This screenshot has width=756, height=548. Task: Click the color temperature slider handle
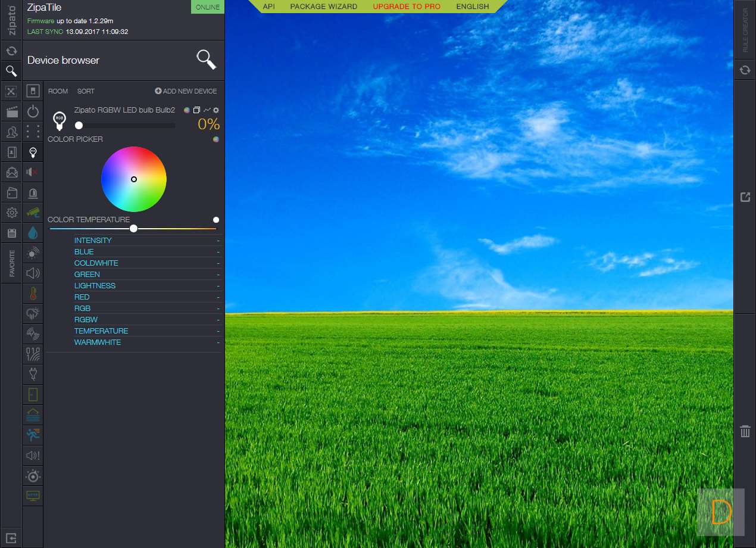click(133, 228)
